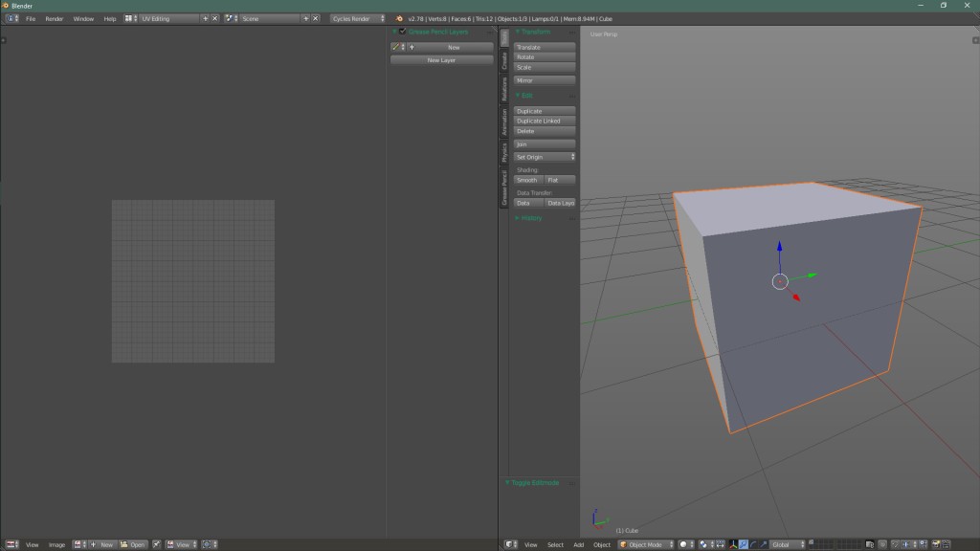
Task: Enable the rotate manipulator icon
Action: (753, 544)
